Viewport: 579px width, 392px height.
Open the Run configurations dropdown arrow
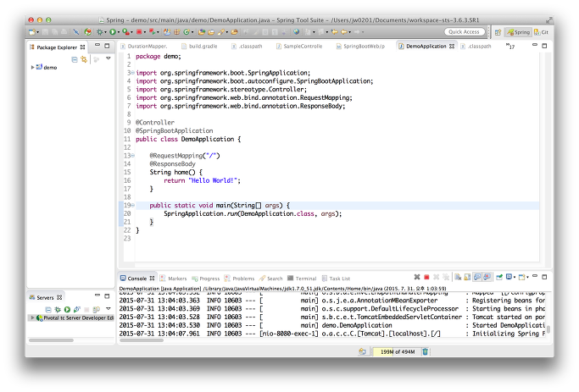coord(118,32)
